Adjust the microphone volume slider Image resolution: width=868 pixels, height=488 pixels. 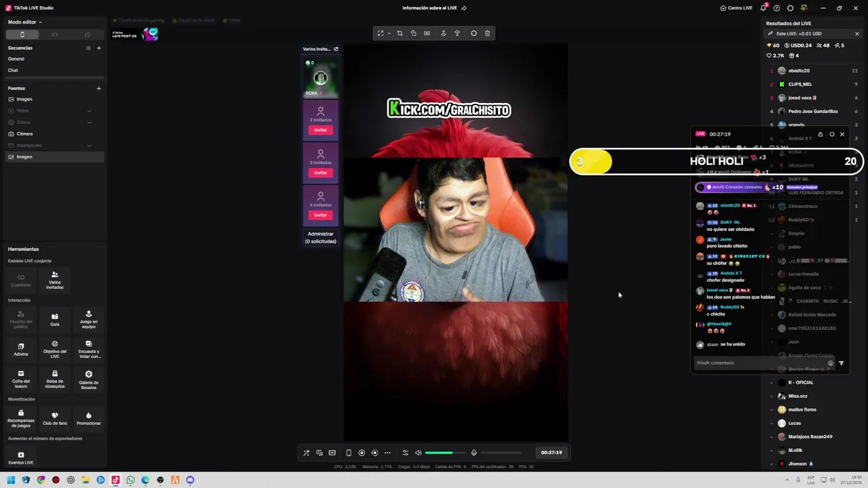[502, 453]
